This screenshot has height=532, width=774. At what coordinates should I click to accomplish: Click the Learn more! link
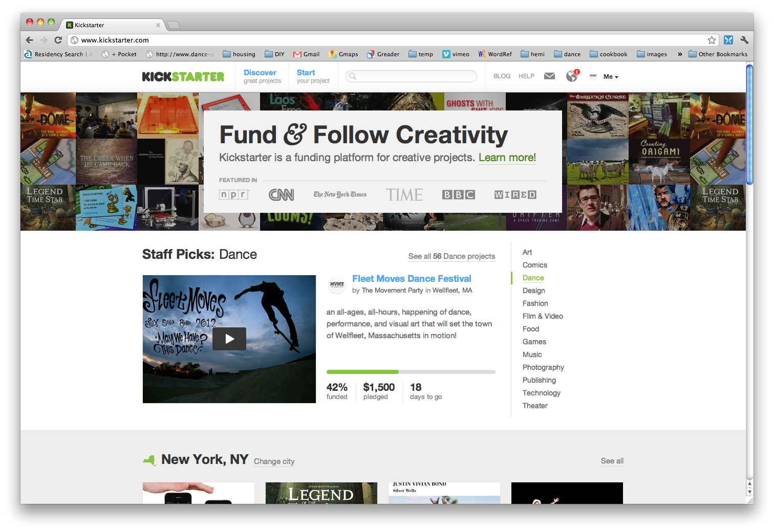pos(507,158)
